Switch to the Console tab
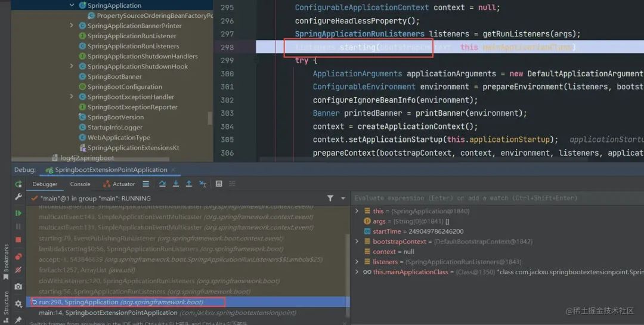The width and height of the screenshot is (644, 325). click(x=80, y=184)
